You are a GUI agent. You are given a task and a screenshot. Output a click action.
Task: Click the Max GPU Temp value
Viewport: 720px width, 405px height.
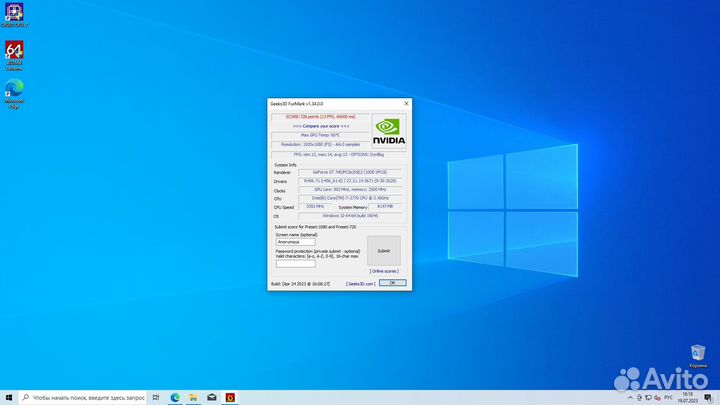(x=320, y=135)
